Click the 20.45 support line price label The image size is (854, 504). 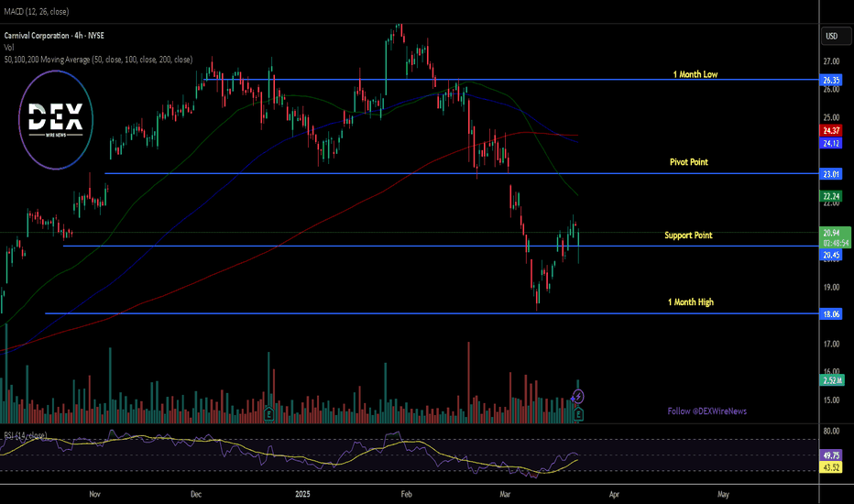[831, 255]
